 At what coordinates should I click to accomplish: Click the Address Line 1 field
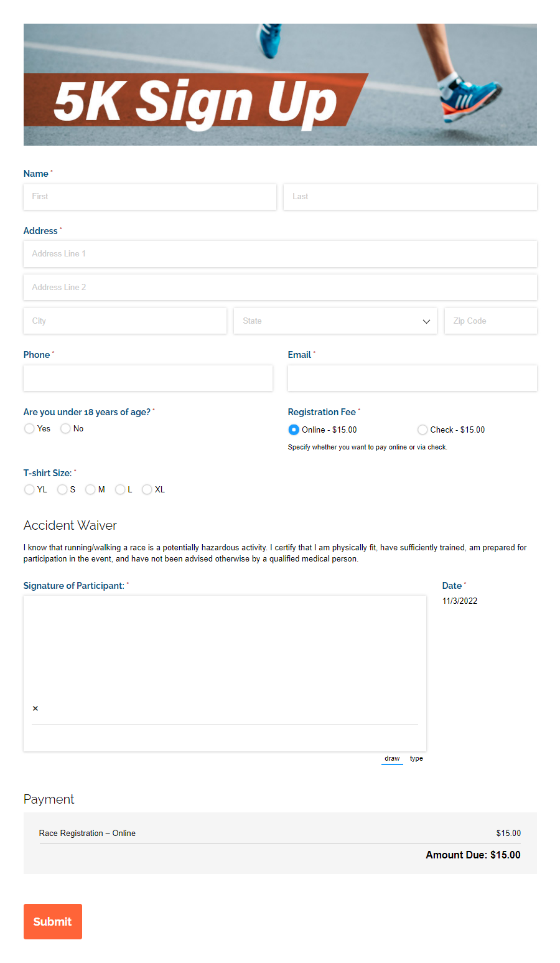click(x=280, y=253)
